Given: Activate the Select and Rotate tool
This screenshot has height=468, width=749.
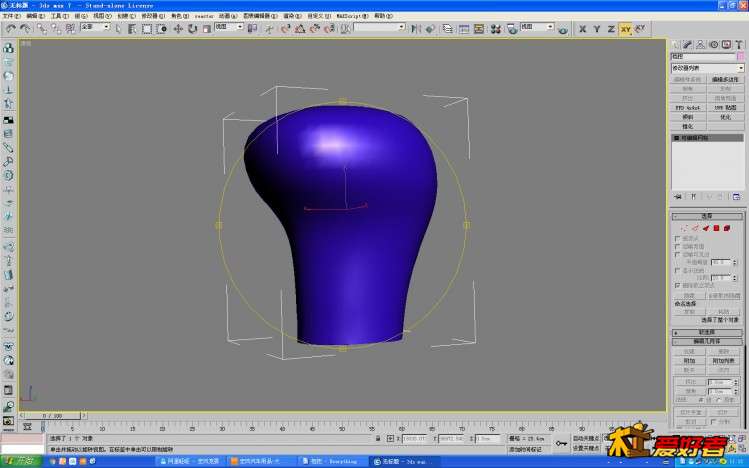Looking at the screenshot, I should [192, 29].
